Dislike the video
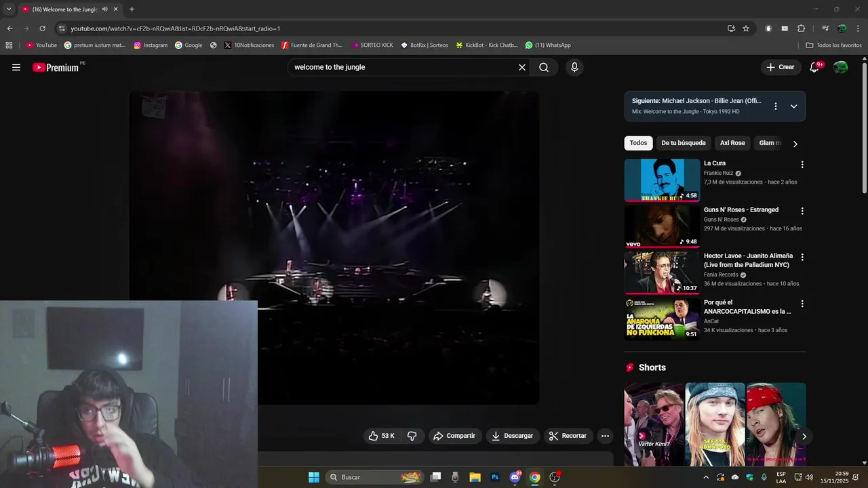The height and width of the screenshot is (488, 868). [x=412, y=436]
